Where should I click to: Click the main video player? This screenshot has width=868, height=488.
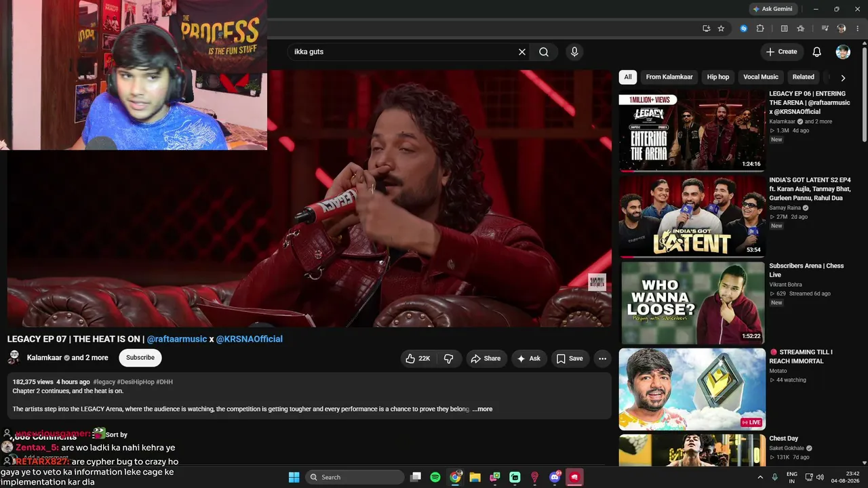pos(309,199)
